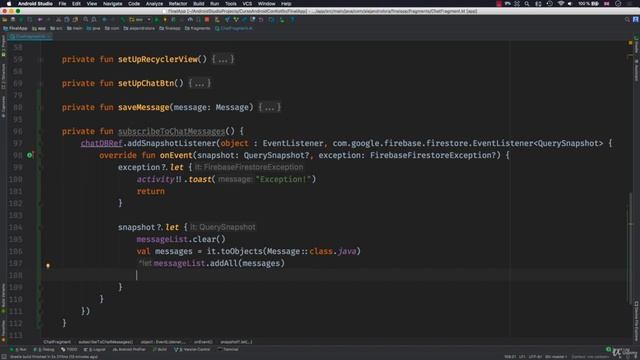Click the green Sync toolbar icon
This screenshot has width=640, height=360.
[21, 20]
